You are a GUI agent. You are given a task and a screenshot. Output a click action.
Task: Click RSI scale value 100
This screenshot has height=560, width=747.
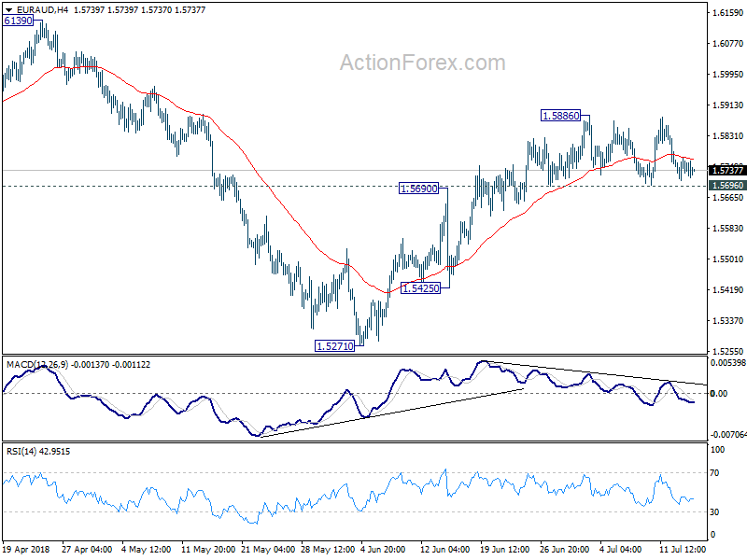click(717, 450)
